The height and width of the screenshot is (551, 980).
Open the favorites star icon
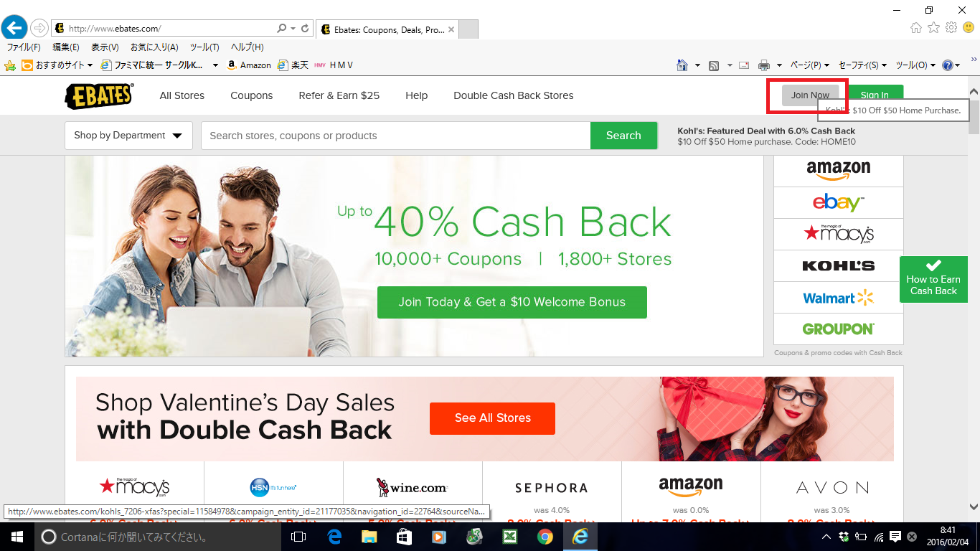coord(933,28)
